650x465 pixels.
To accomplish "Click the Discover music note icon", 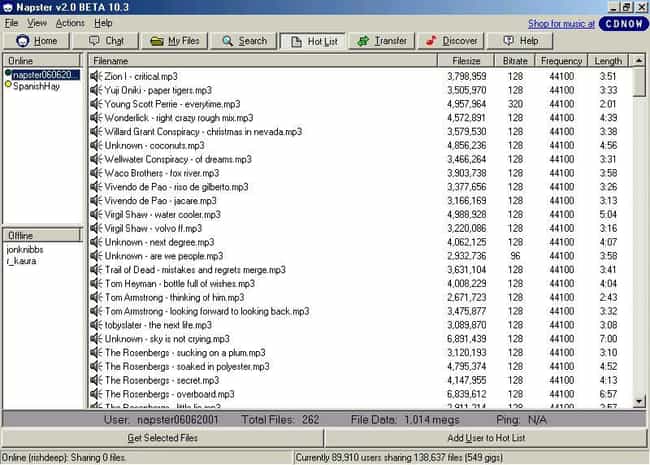I will (431, 41).
